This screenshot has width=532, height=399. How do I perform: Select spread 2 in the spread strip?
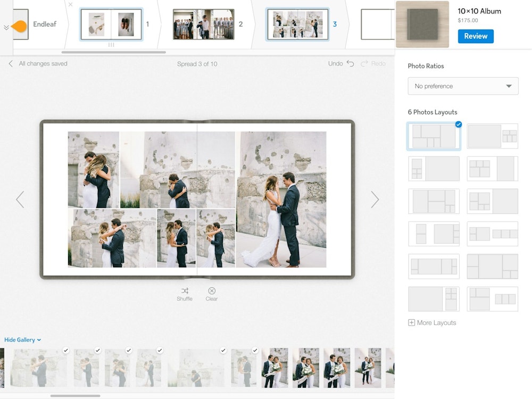203,24
